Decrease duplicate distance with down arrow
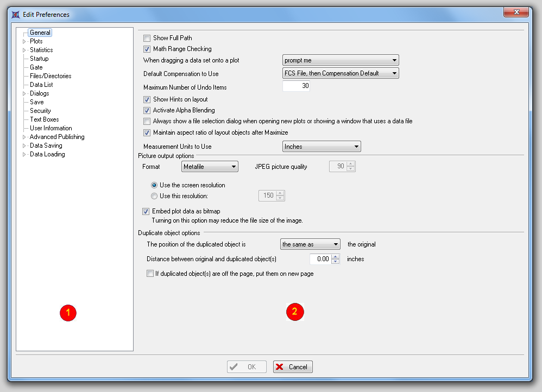The image size is (542, 392). [336, 261]
